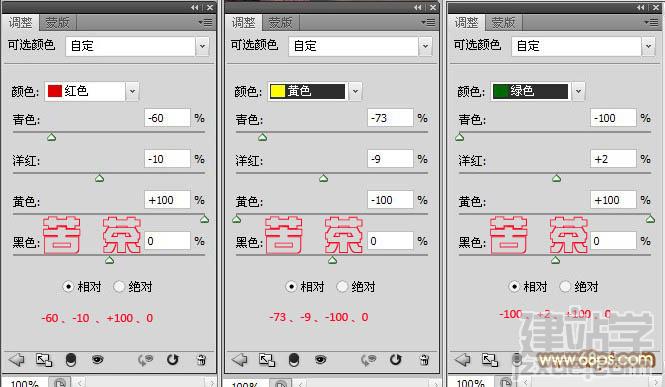Click 青色 value field showing -60
Screen dimensions: 665x387
[x=167, y=118]
